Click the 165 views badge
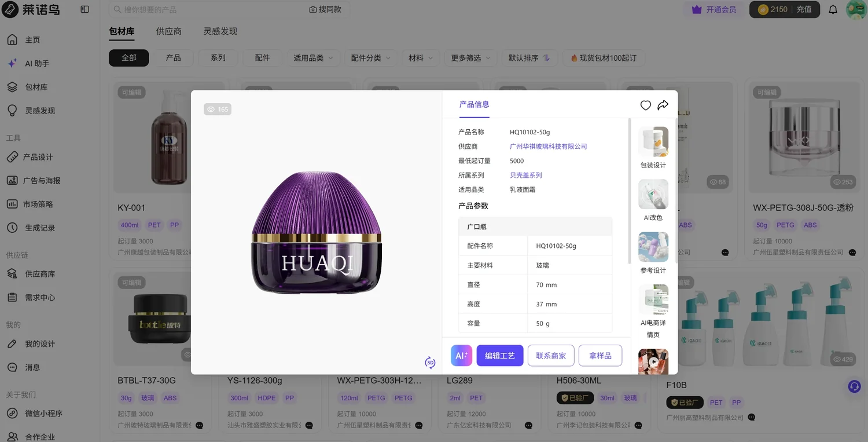The image size is (868, 442). (218, 109)
